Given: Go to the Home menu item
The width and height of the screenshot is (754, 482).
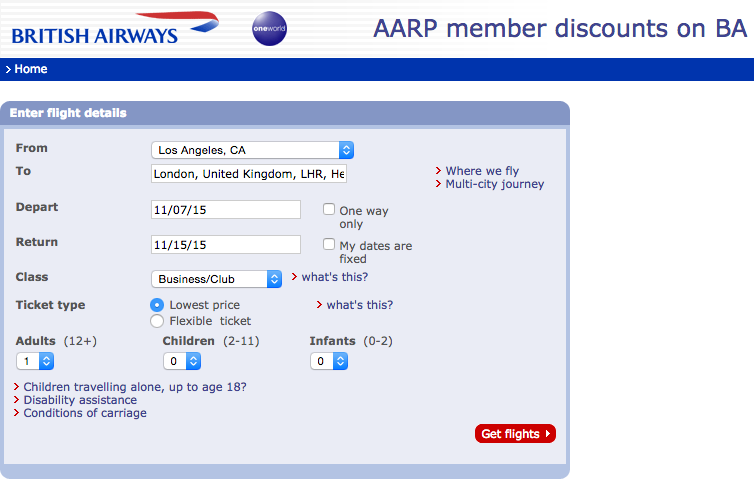Looking at the screenshot, I should pyautogui.click(x=30, y=69).
